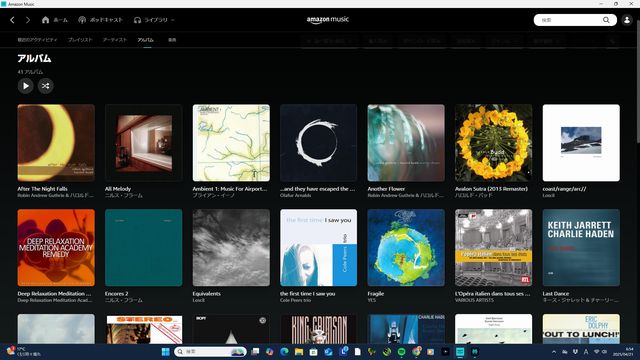The width and height of the screenshot is (640, 360).
Task: Click the 'Encores 2' title link
Action: 117,293
